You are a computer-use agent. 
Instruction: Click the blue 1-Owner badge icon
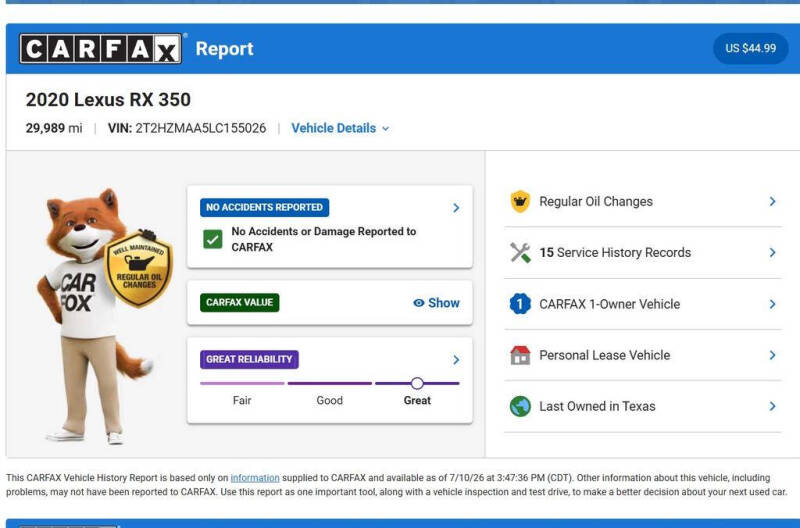point(520,304)
